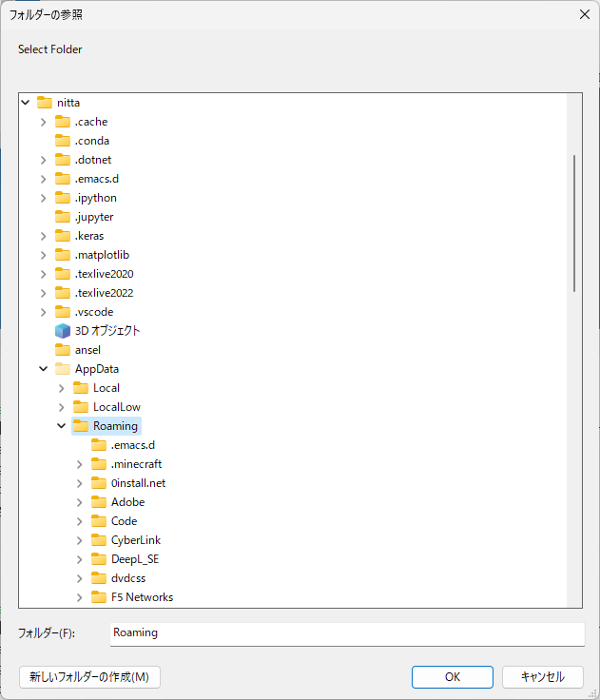Viewport: 600px width, 700px height.
Task: Collapse the Roaming folder node
Action: [62, 426]
